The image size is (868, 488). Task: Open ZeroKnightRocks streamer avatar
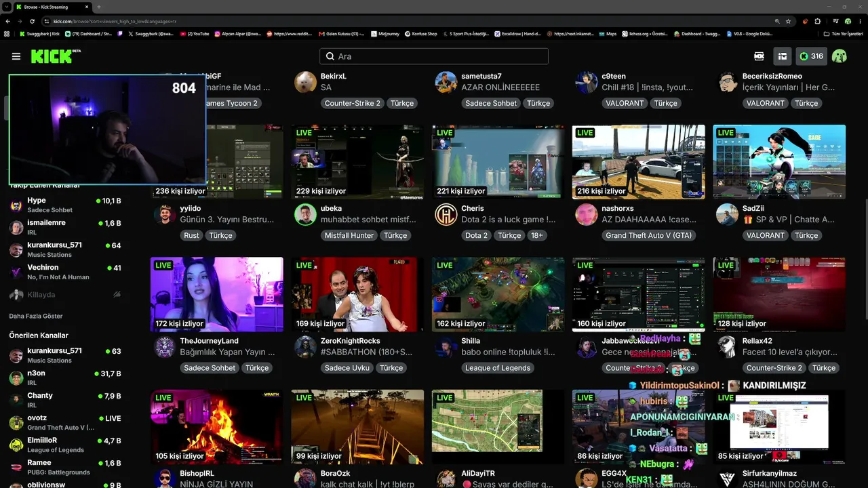point(305,347)
